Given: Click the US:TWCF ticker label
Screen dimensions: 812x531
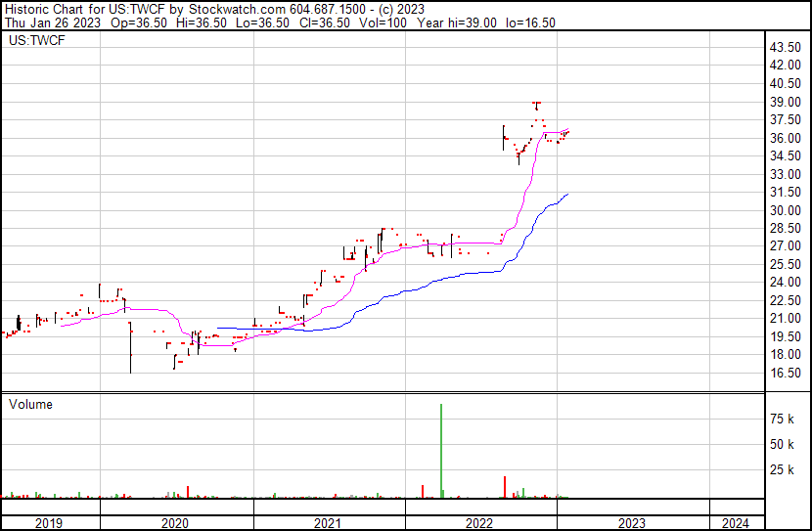Looking at the screenshot, I should point(30,42).
